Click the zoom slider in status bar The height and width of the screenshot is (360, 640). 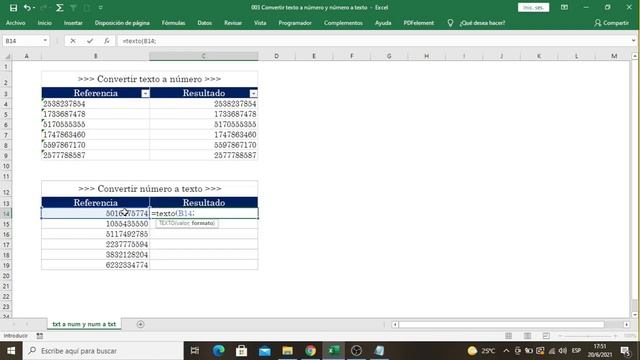pyautogui.click(x=588, y=336)
